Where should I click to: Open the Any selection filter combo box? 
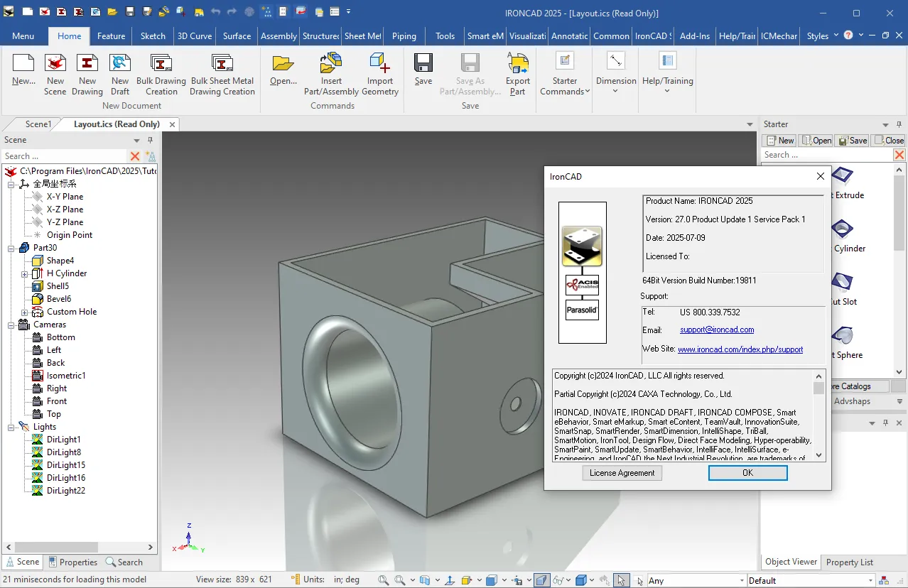coord(696,580)
